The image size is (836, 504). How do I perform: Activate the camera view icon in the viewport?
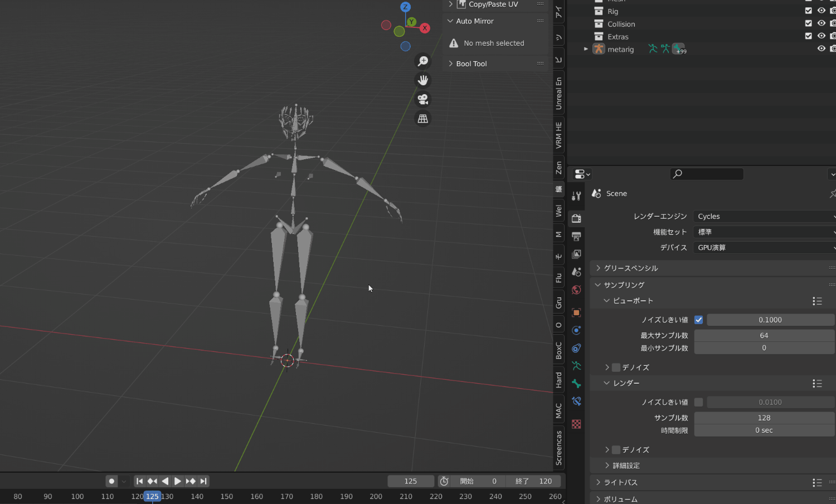coord(422,99)
